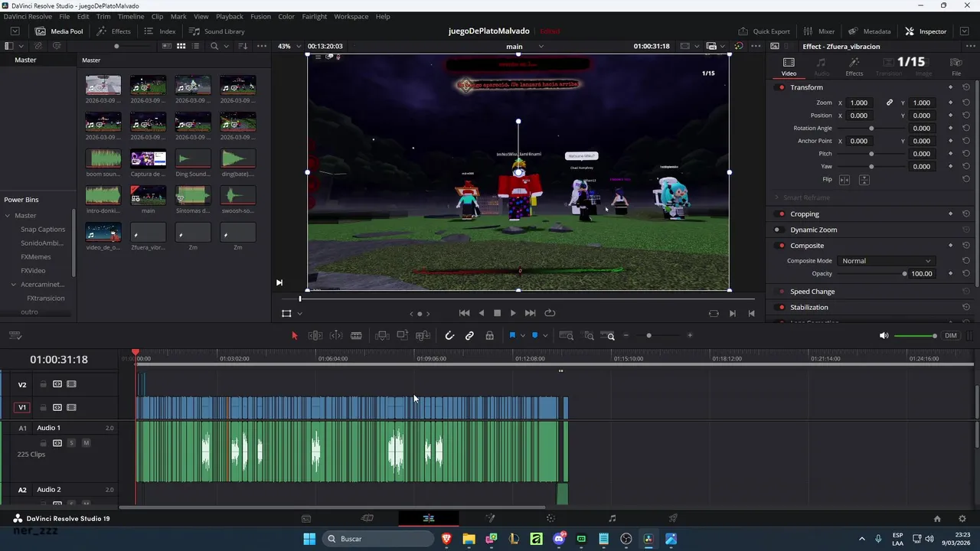The width and height of the screenshot is (980, 551).
Task: Open the media pool search dropdown arrow
Action: coord(227,46)
